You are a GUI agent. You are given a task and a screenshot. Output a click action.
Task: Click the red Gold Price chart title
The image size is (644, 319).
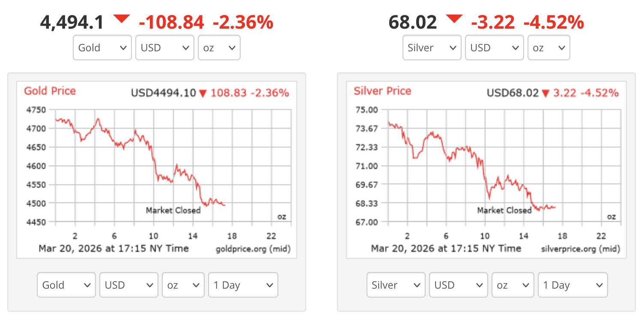coord(50,91)
